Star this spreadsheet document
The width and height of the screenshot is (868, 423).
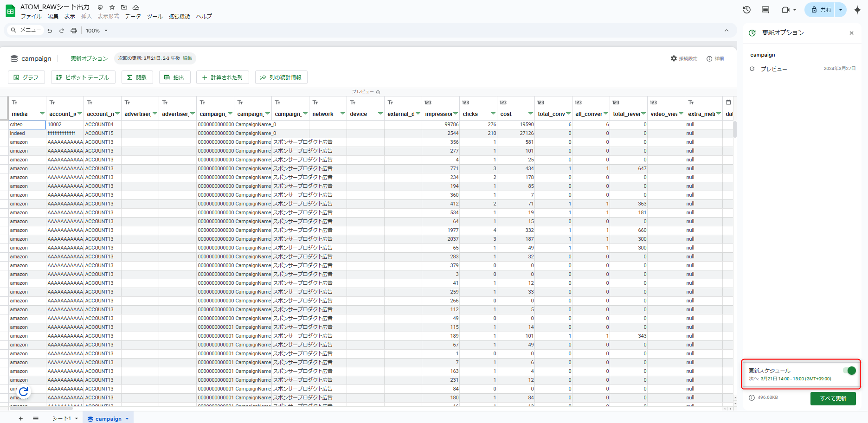click(x=112, y=7)
